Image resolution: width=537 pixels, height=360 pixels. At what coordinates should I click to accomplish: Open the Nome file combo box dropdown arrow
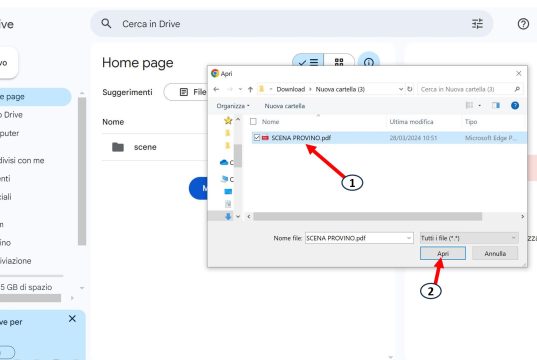click(409, 238)
